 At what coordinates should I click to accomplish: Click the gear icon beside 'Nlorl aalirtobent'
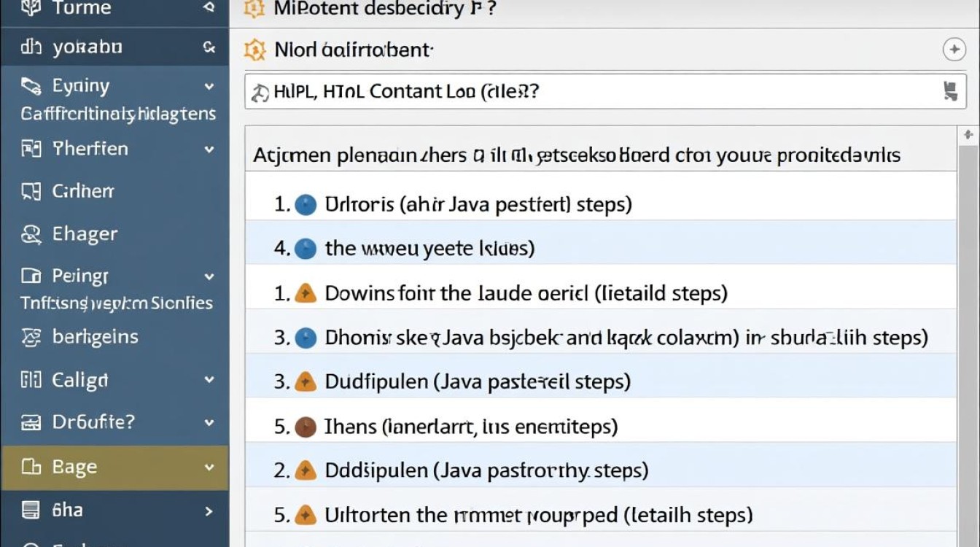[254, 50]
